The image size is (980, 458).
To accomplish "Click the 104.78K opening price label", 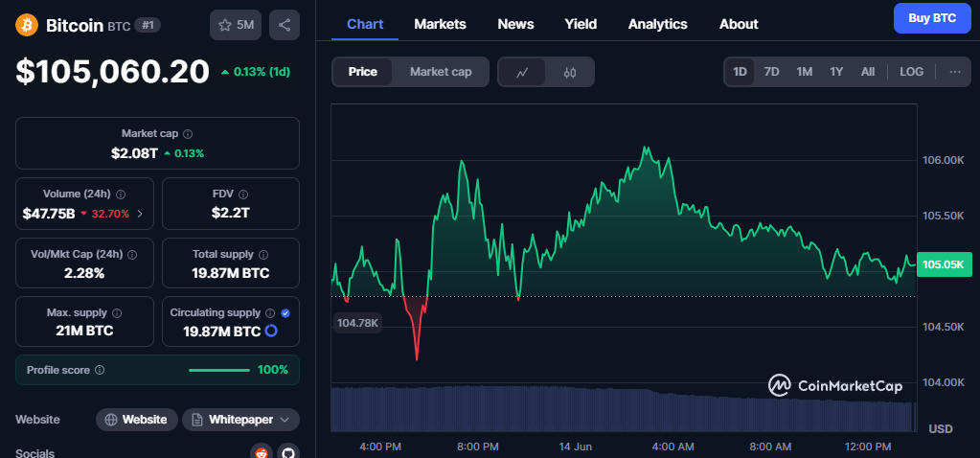I will coord(357,322).
